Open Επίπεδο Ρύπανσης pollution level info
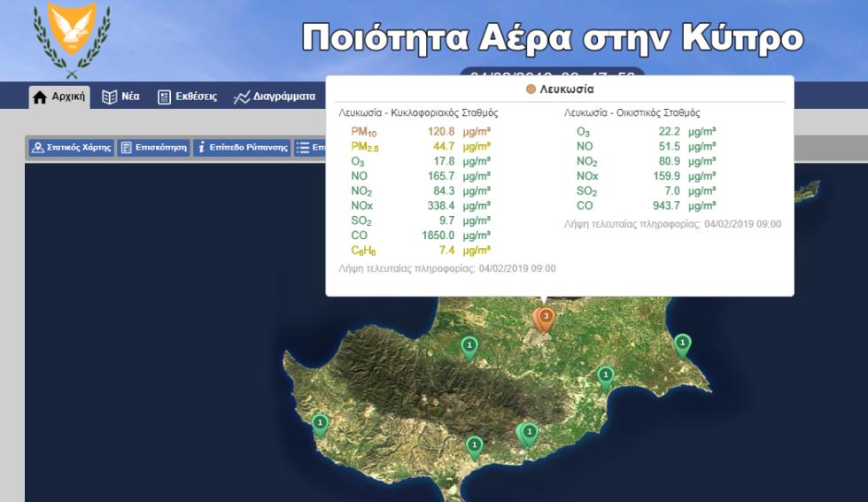The width and height of the screenshot is (868, 502). (x=241, y=148)
